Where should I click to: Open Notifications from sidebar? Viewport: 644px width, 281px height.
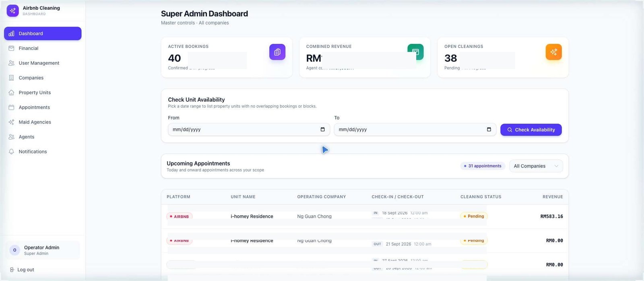[x=43, y=151]
